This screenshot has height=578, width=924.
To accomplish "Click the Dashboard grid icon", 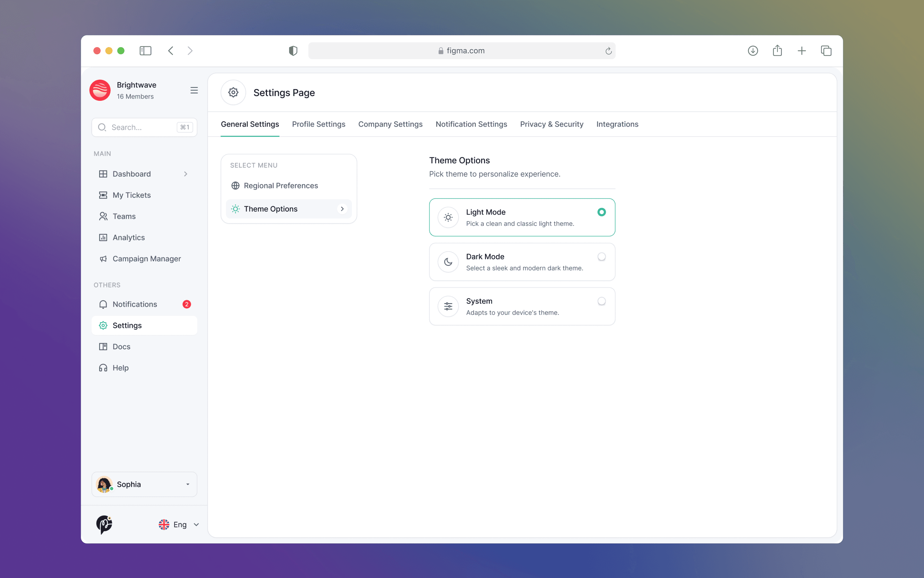I will (x=103, y=174).
